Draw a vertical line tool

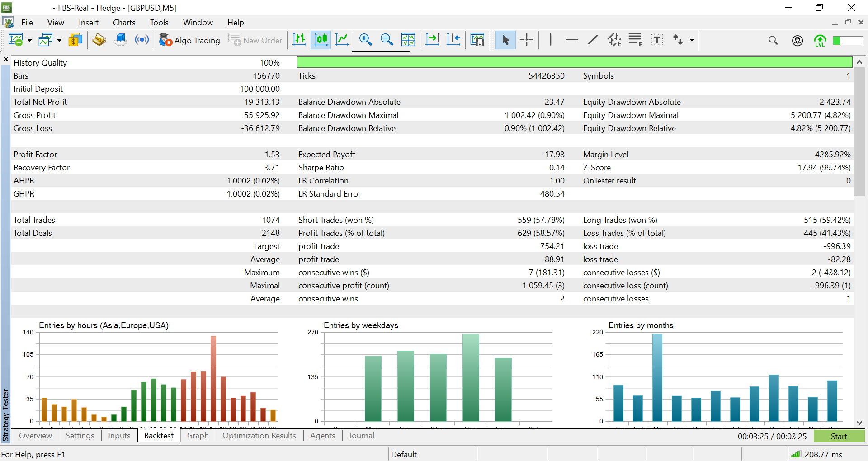tap(550, 40)
